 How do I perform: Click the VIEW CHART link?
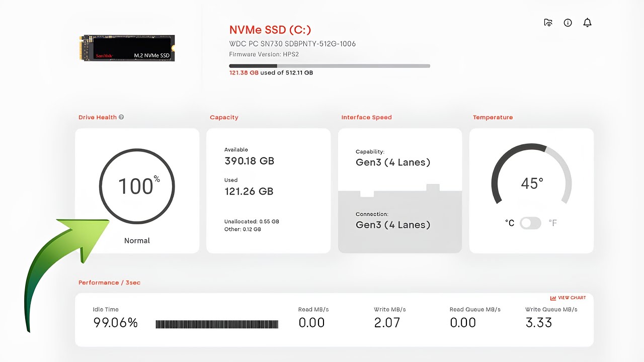[568, 298]
